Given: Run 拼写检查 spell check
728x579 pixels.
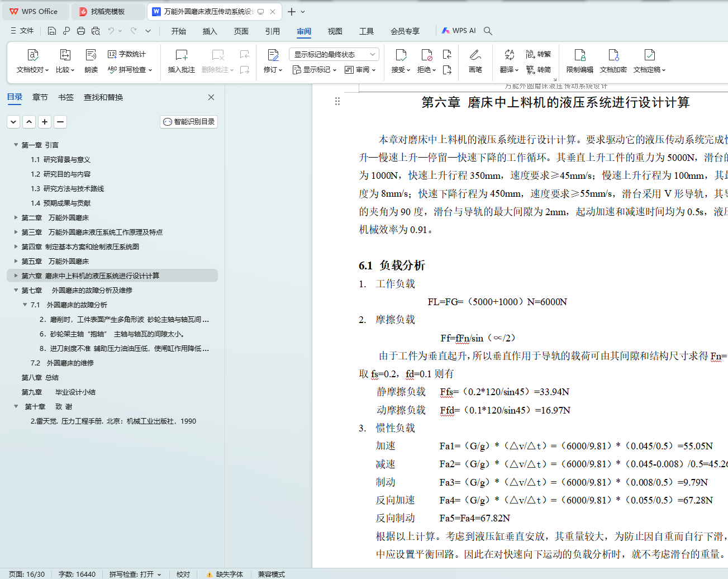Looking at the screenshot, I should 130,70.
